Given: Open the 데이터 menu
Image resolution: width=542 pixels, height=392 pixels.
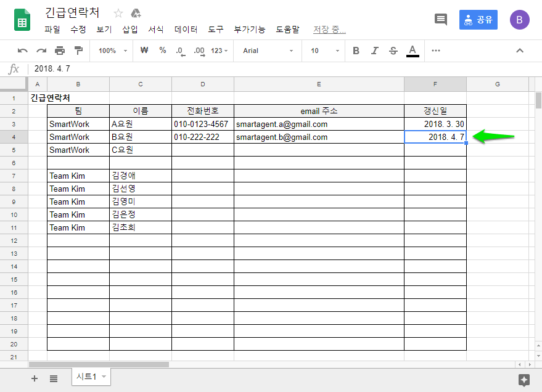Looking at the screenshot, I should (186, 28).
